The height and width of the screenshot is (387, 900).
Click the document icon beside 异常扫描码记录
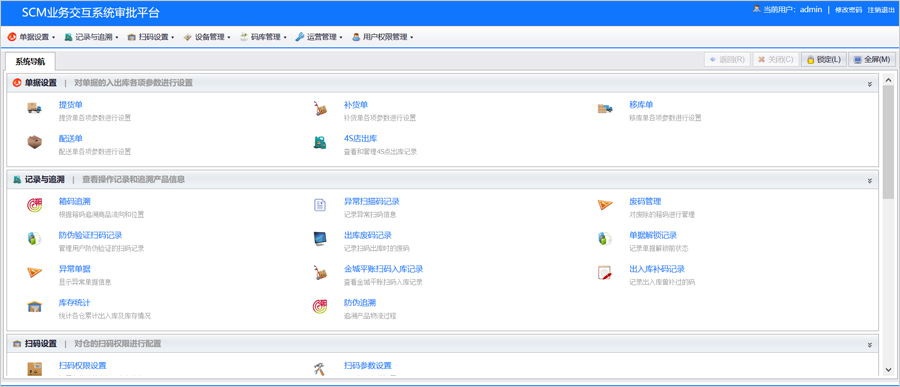(x=320, y=205)
